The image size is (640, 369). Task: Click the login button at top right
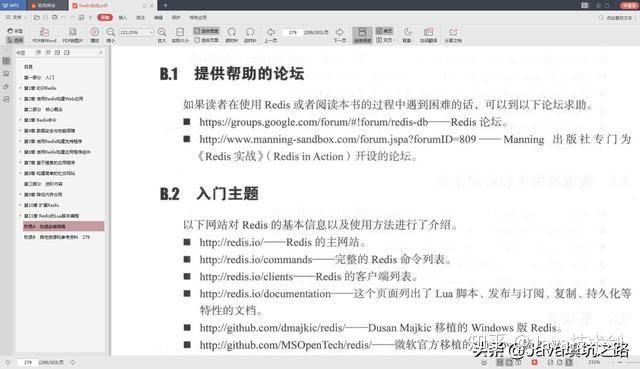pos(629,5)
